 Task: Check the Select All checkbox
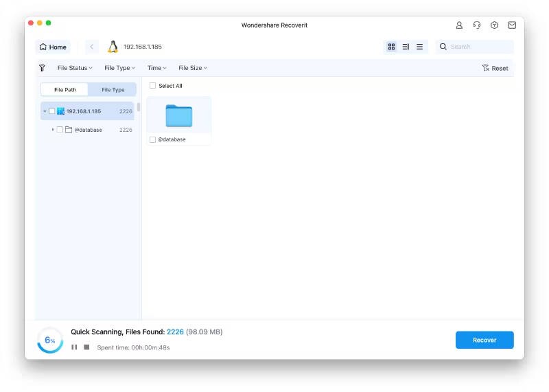152,86
